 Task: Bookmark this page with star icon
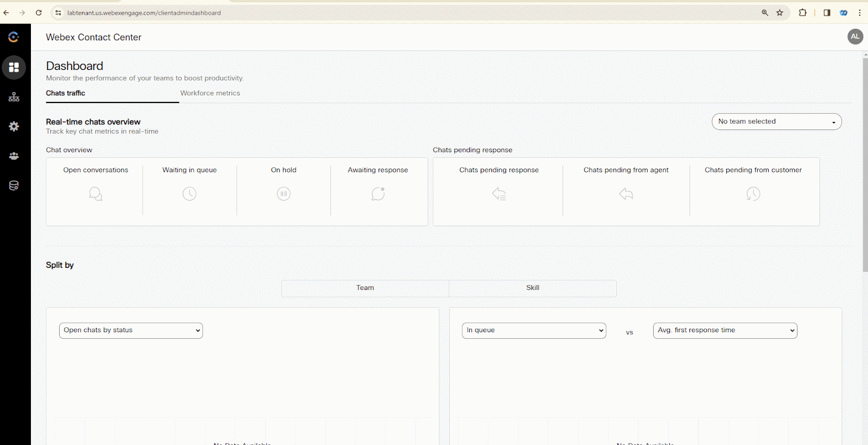click(780, 12)
